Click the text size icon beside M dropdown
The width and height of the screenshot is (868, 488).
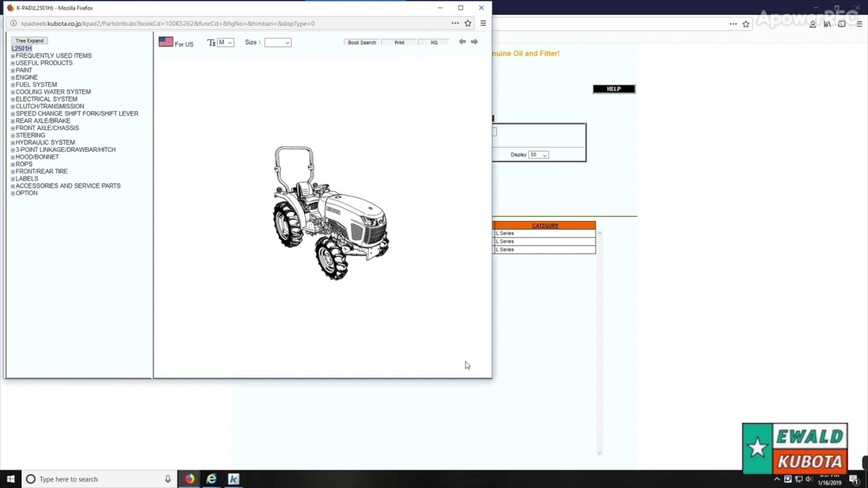[211, 43]
